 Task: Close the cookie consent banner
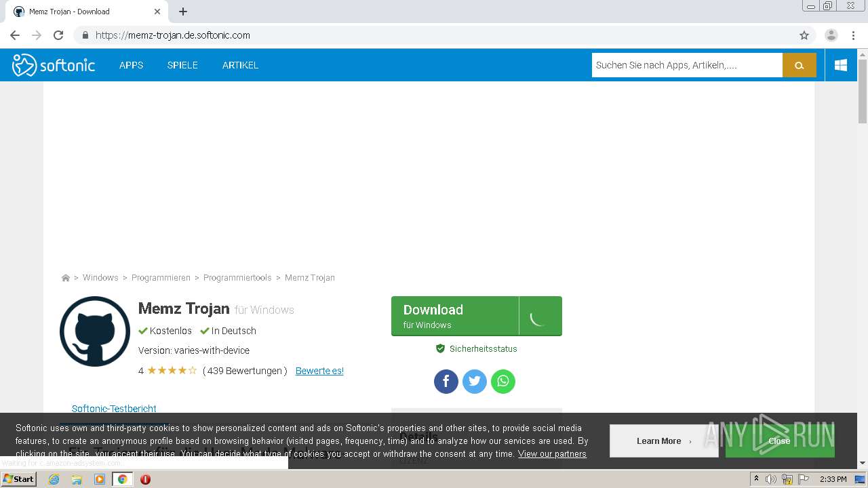[779, 441]
